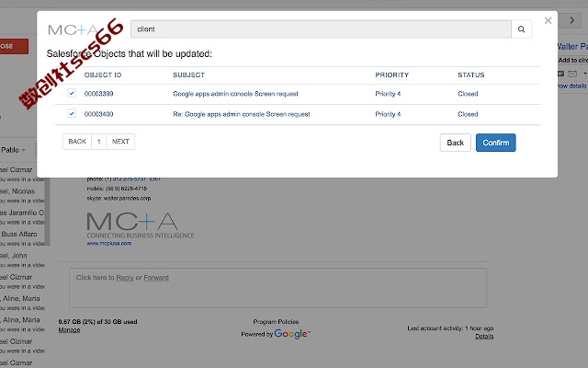Open www.mcplusa.com link in signature
This screenshot has width=588, height=368.
tap(109, 243)
